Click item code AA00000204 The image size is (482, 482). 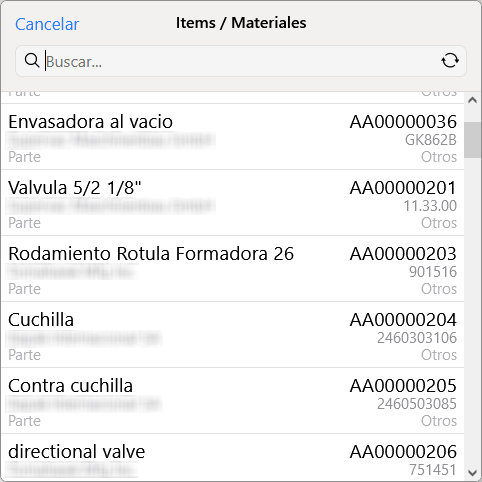click(x=403, y=320)
